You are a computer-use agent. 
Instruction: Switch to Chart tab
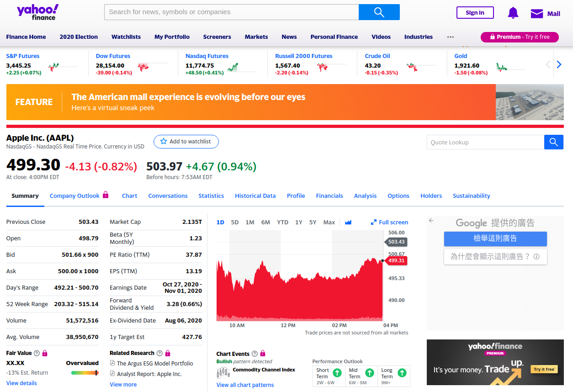point(129,196)
